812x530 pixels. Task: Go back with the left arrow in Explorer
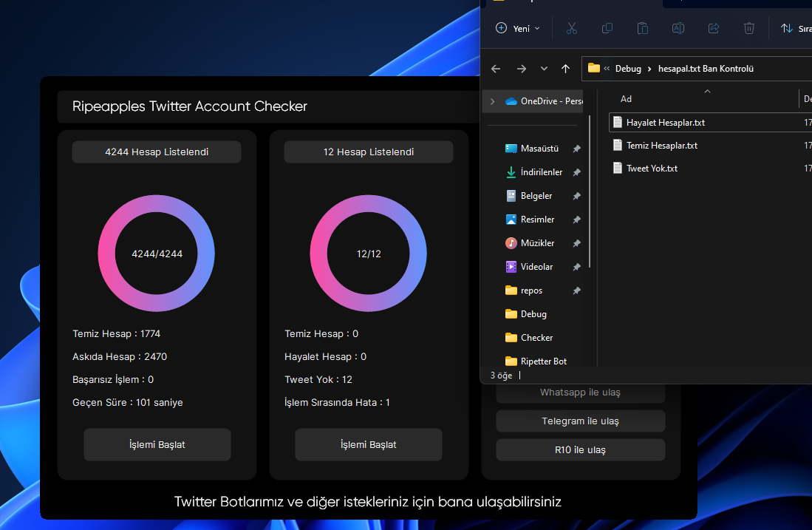tap(496, 69)
